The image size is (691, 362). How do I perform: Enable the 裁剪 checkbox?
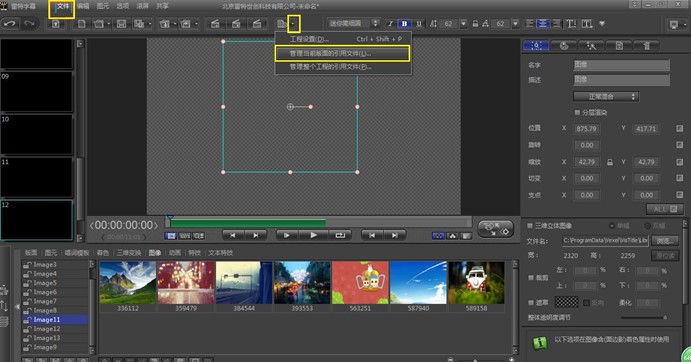point(530,278)
